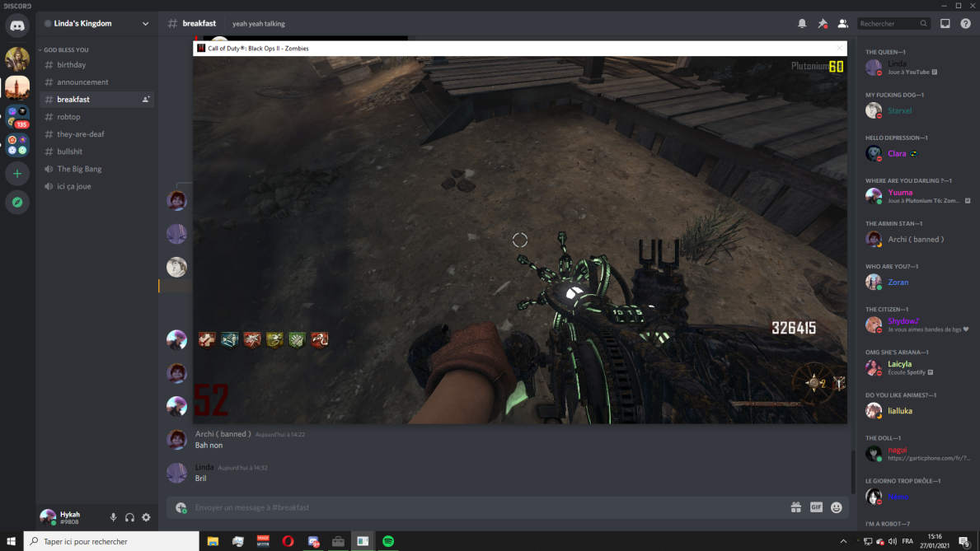Show hidden system tray icons
Image resolution: width=980 pixels, height=551 pixels.
(x=842, y=541)
